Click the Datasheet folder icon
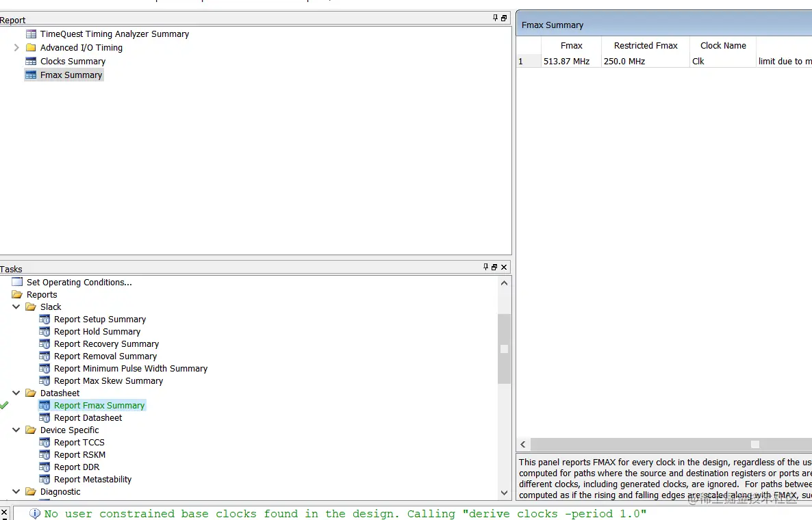 tap(31, 393)
